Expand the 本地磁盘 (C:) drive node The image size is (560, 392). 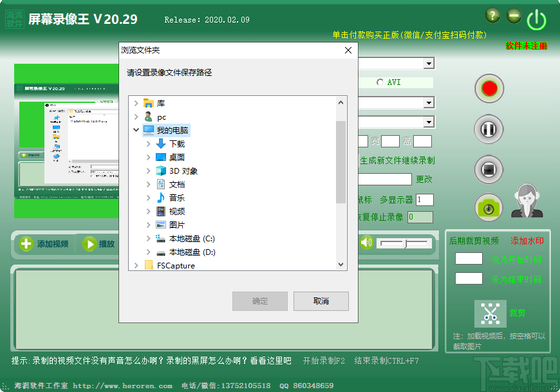(x=147, y=238)
